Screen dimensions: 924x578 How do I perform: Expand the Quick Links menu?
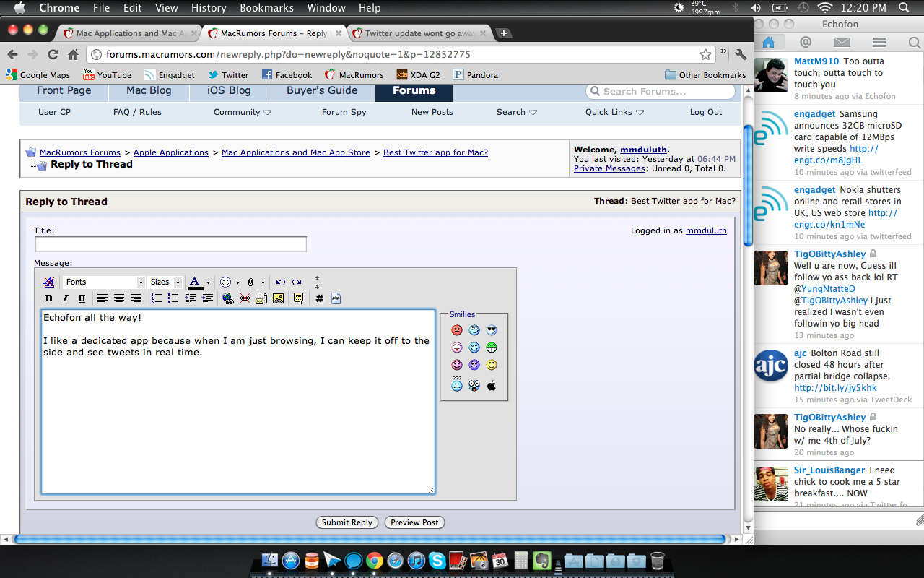click(614, 112)
